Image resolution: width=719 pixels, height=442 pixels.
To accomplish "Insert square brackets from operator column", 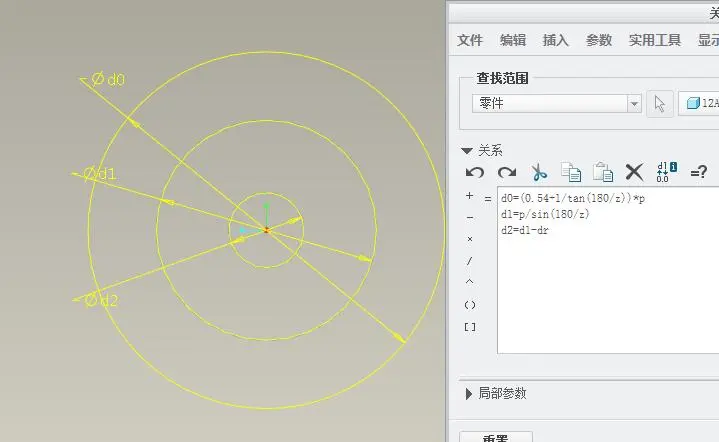I will pos(470,327).
